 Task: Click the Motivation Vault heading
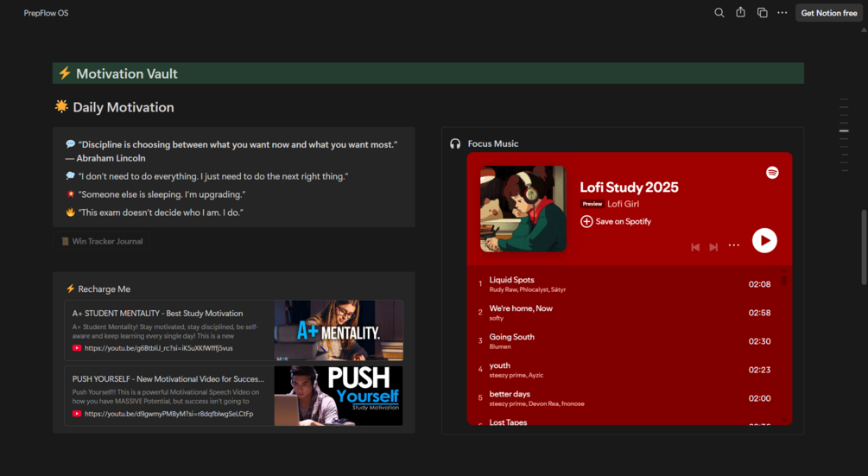pos(127,73)
